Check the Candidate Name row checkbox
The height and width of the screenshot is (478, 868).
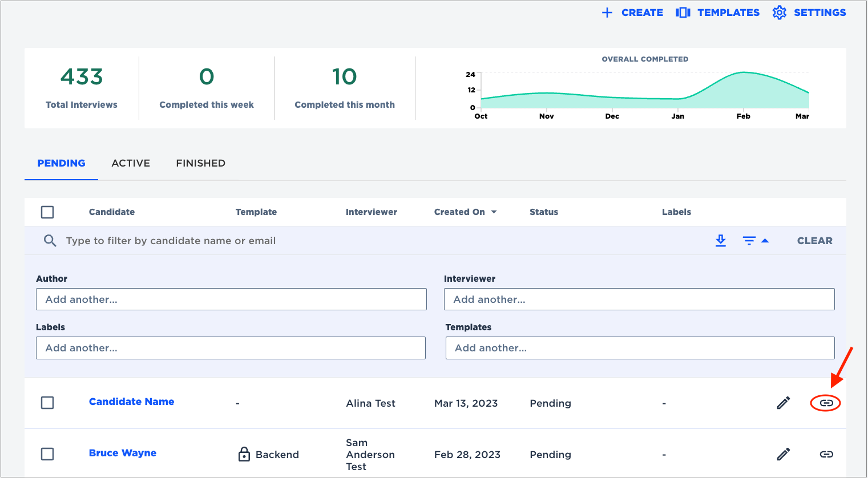pyautogui.click(x=47, y=403)
